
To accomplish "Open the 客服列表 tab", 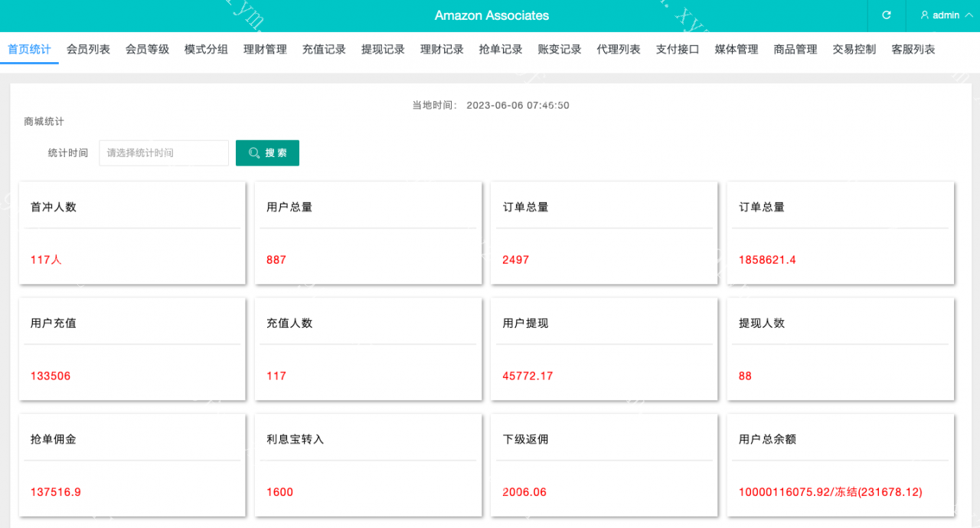I will click(x=913, y=49).
